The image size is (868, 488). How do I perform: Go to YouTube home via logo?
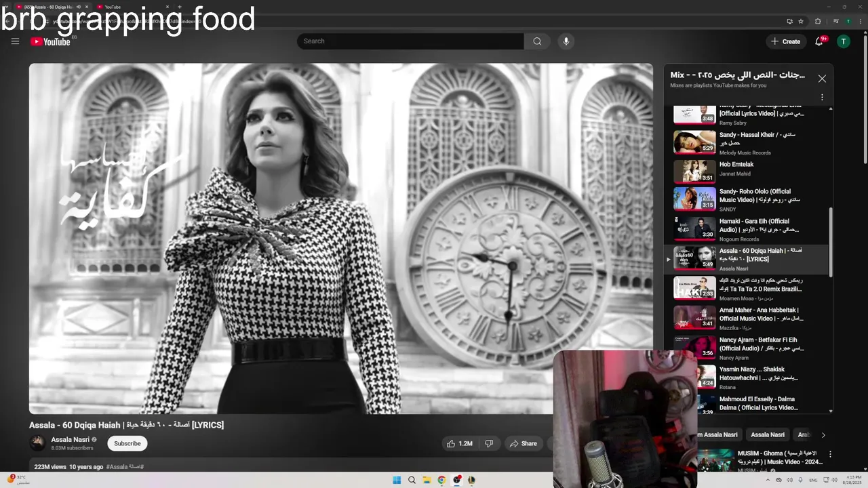(x=50, y=41)
